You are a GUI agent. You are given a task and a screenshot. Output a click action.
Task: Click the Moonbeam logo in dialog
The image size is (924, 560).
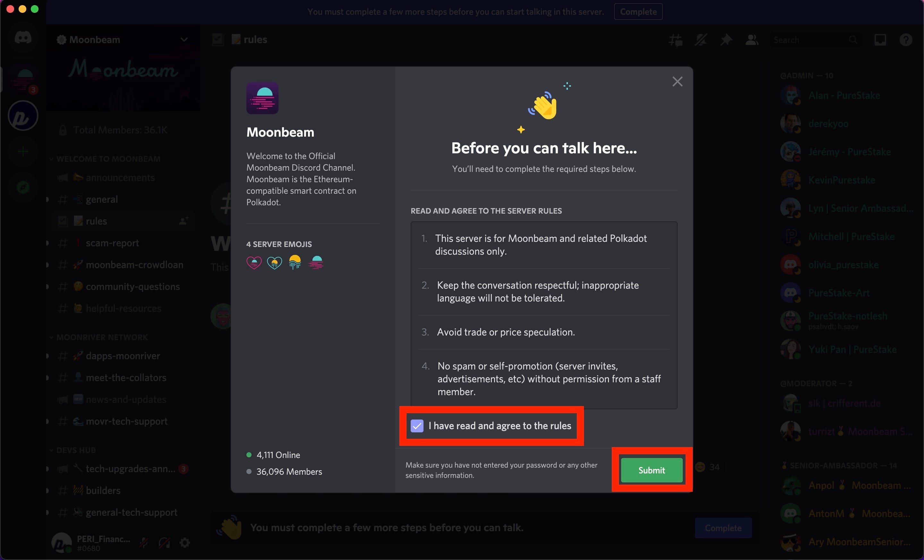(262, 98)
